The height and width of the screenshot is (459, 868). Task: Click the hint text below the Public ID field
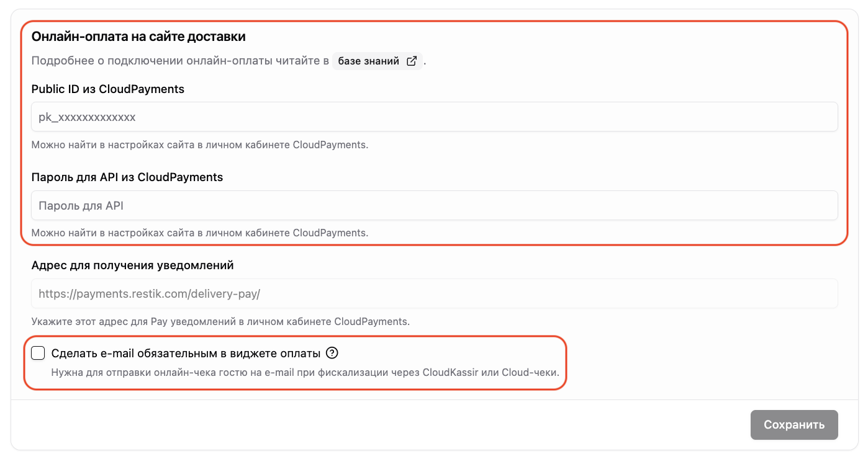[200, 145]
